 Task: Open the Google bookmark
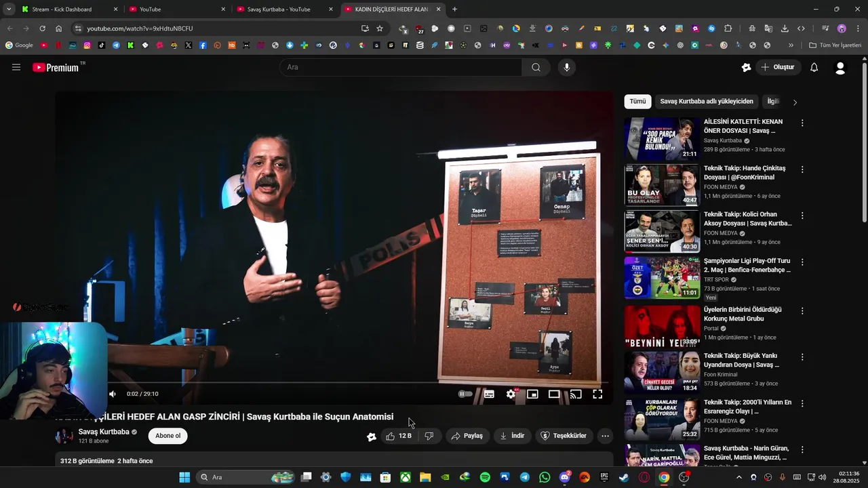[x=19, y=45]
